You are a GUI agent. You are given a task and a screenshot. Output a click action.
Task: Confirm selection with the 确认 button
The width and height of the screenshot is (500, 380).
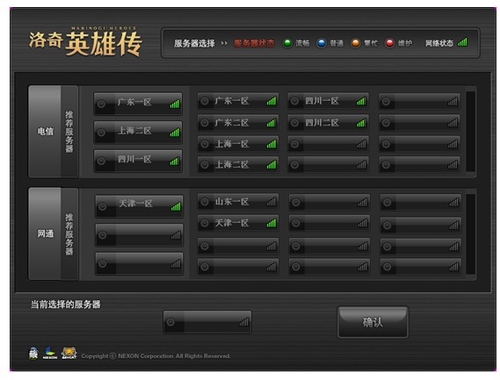click(373, 322)
